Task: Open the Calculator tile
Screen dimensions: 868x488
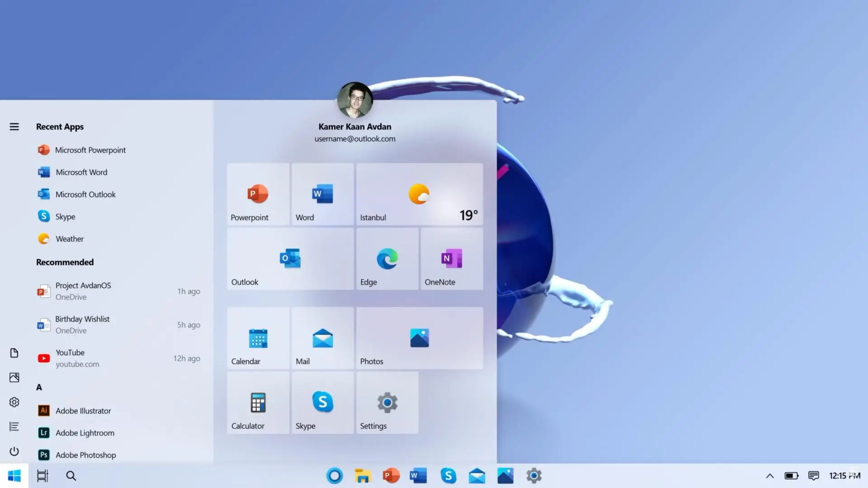Action: pos(258,403)
